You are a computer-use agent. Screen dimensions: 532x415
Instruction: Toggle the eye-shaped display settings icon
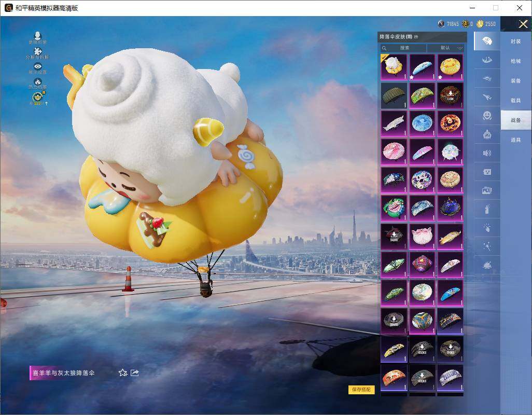38,66
